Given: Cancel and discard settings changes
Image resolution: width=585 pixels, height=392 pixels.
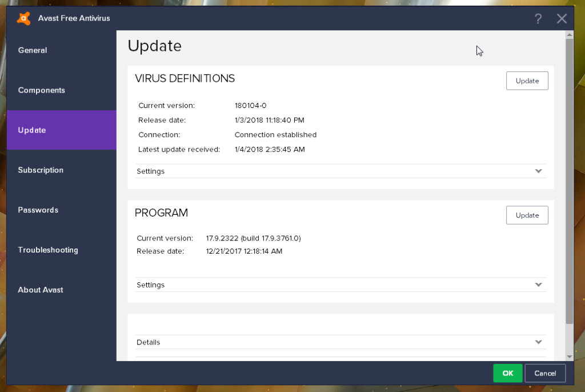Looking at the screenshot, I should click(544, 373).
